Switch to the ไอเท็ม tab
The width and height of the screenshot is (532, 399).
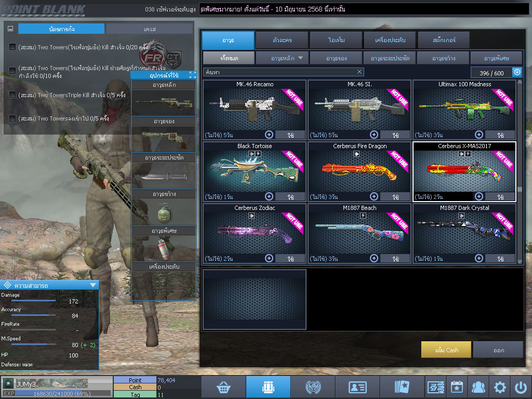pyautogui.click(x=336, y=40)
